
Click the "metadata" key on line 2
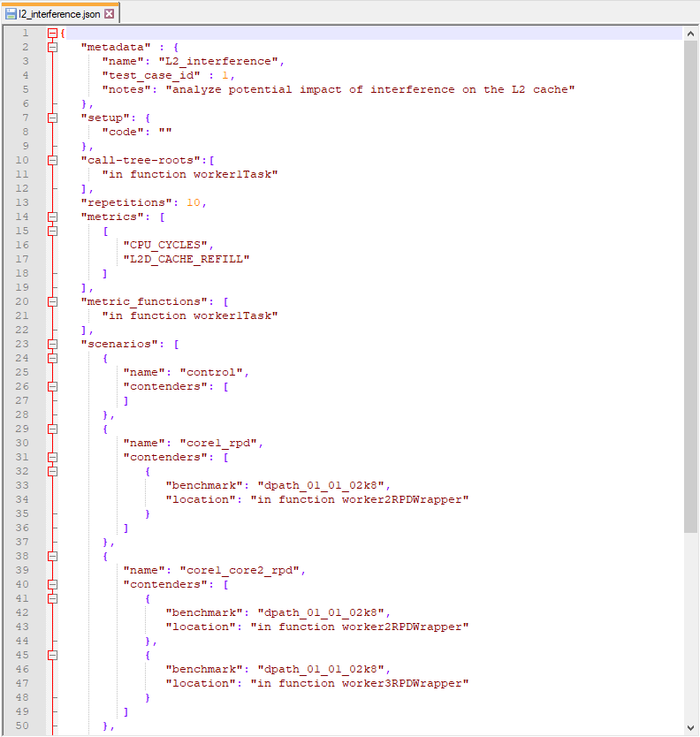[116, 48]
